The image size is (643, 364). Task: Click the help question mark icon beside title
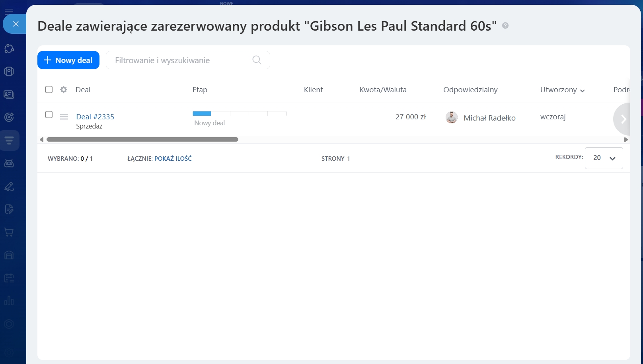(505, 25)
